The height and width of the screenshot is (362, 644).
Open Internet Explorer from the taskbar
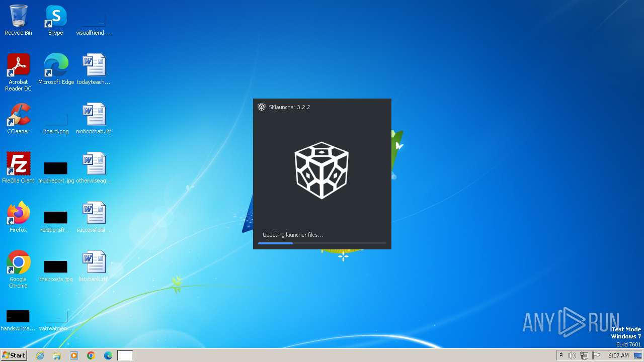click(x=40, y=355)
